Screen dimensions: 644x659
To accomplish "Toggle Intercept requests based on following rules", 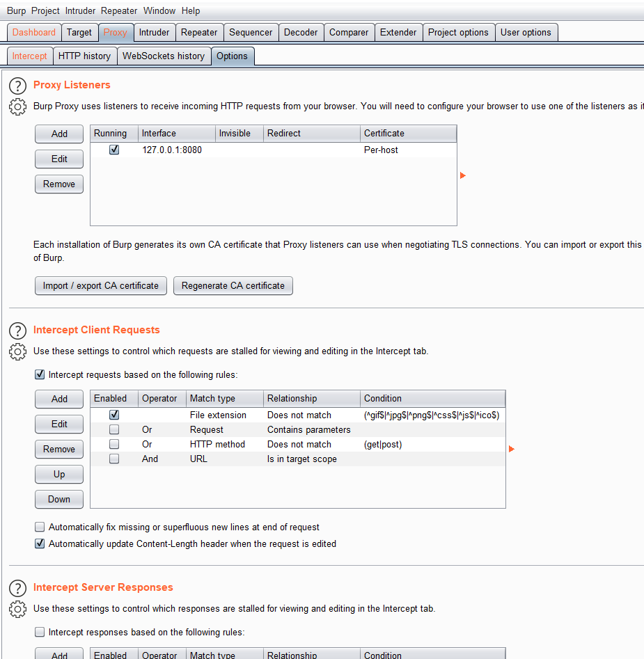I will pos(40,374).
